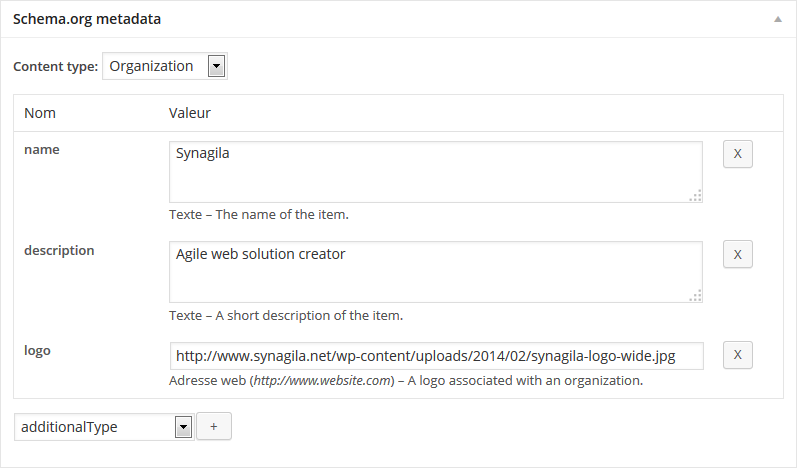Viewport: 797px width, 468px height.
Task: Click the bold name property label
Action: (42, 149)
